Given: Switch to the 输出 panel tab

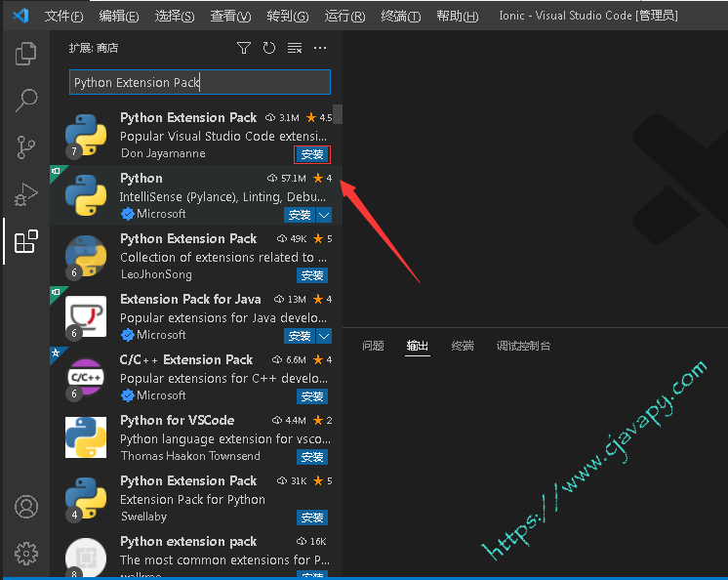Looking at the screenshot, I should pyautogui.click(x=417, y=346).
